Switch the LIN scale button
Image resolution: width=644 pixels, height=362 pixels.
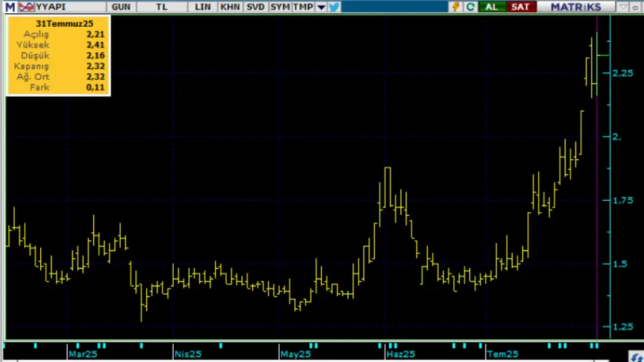203,7
